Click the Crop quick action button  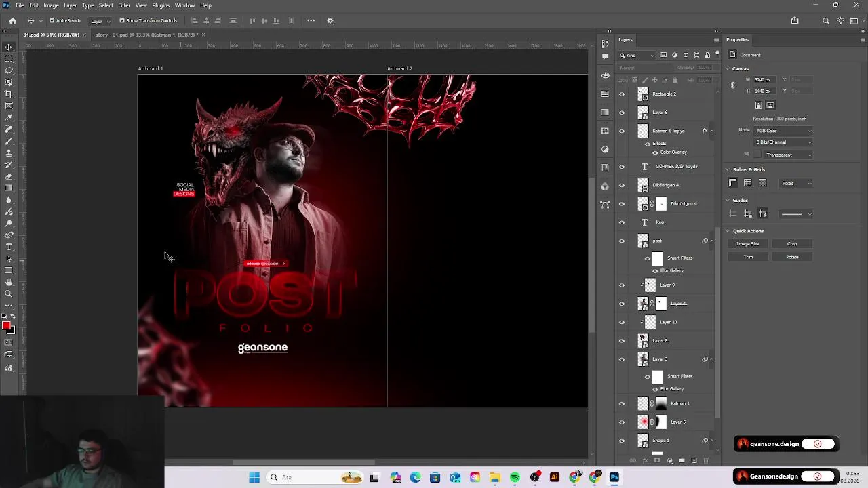(x=792, y=244)
